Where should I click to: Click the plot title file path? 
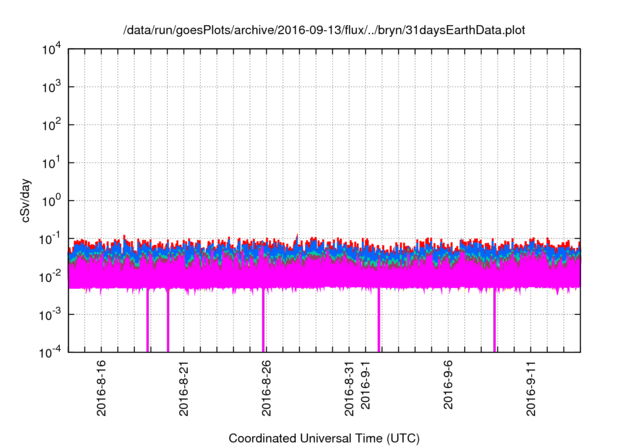(324, 30)
